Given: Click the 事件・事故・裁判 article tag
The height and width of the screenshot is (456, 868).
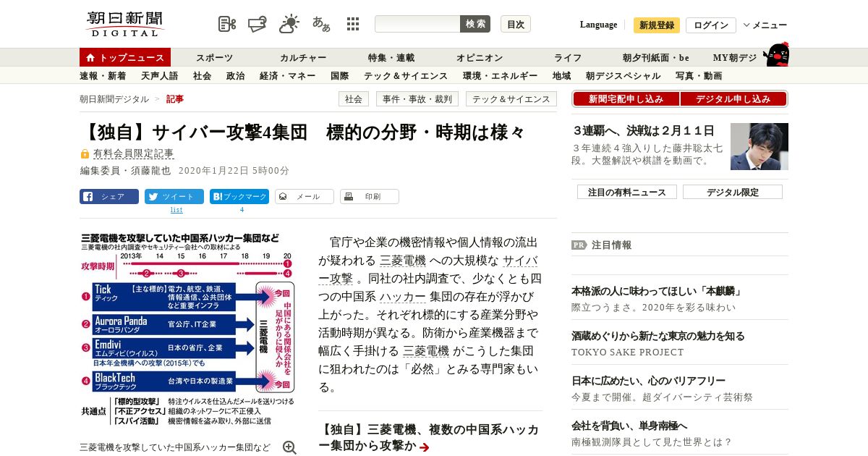Looking at the screenshot, I should [417, 99].
